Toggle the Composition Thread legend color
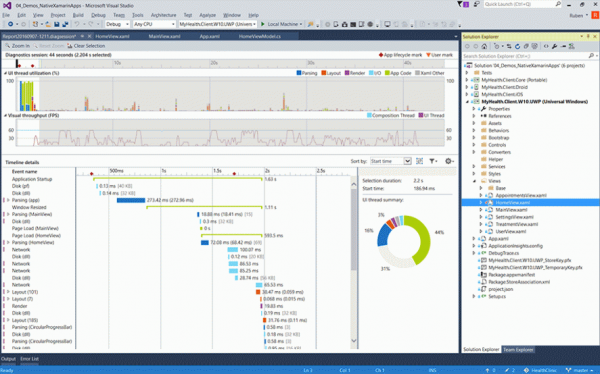This screenshot has width=600, height=374. pyautogui.click(x=369, y=115)
